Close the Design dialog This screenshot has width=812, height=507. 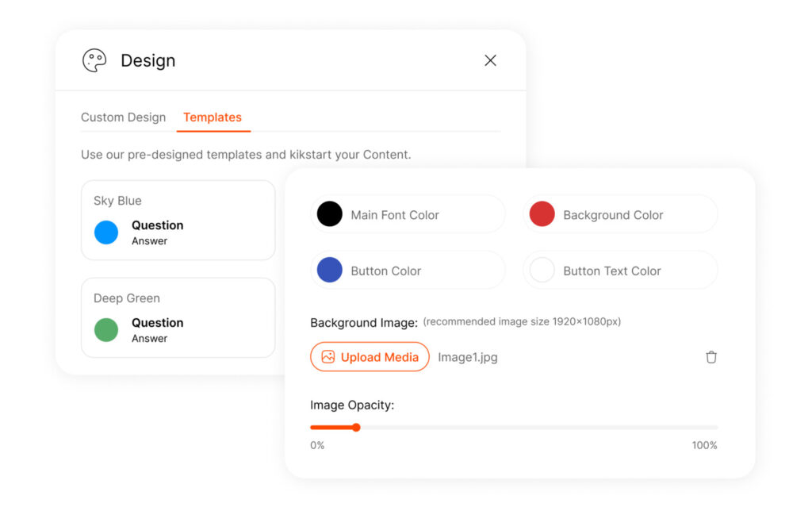[490, 60]
